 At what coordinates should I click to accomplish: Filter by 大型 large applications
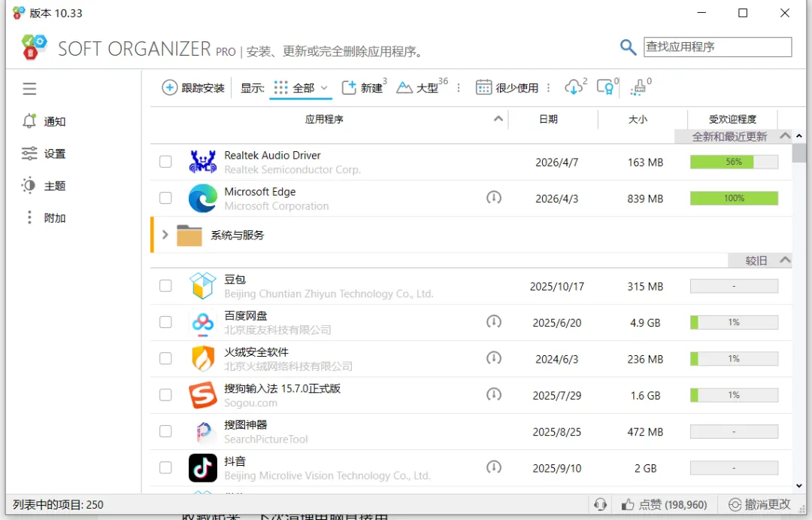click(422, 87)
